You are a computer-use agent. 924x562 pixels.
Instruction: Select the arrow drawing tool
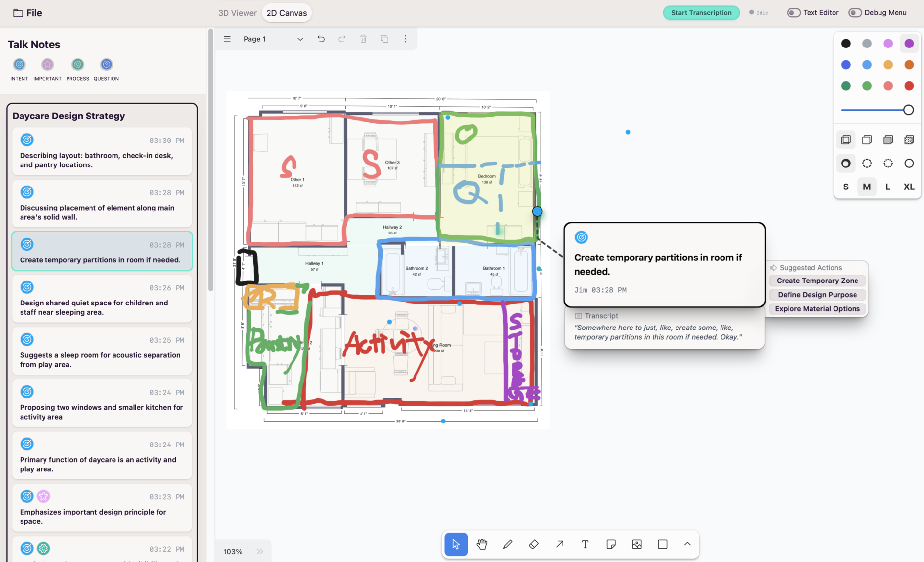(560, 544)
